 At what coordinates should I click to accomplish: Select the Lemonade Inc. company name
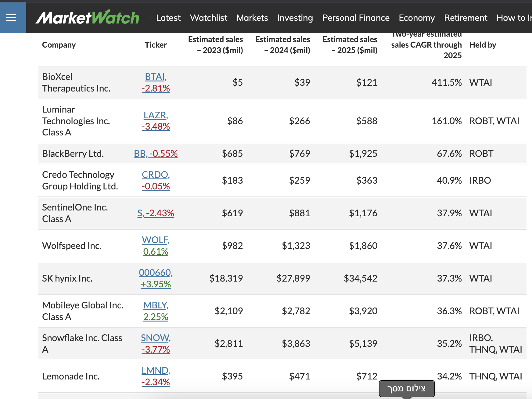point(71,376)
